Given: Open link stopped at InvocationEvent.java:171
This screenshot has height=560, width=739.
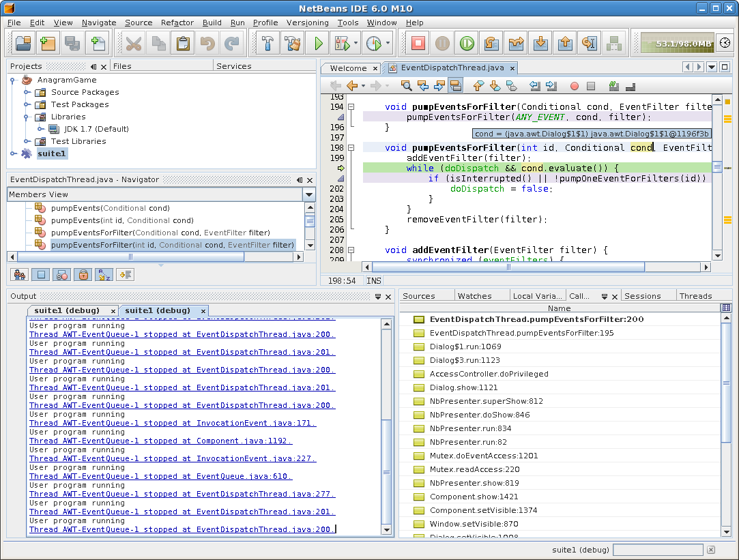Looking at the screenshot, I should click(x=173, y=424).
